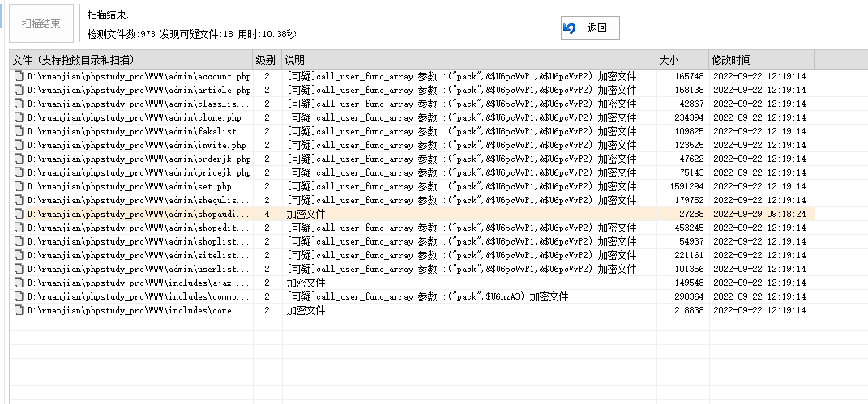This screenshot has height=404, width=868.
Task: Click the size value 218838
Action: 689,311
